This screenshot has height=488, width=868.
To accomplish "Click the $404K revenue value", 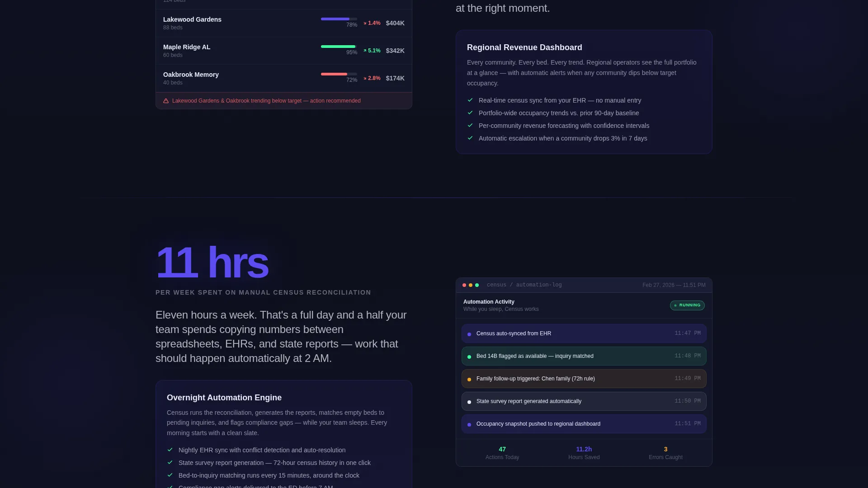I will 395,23.
